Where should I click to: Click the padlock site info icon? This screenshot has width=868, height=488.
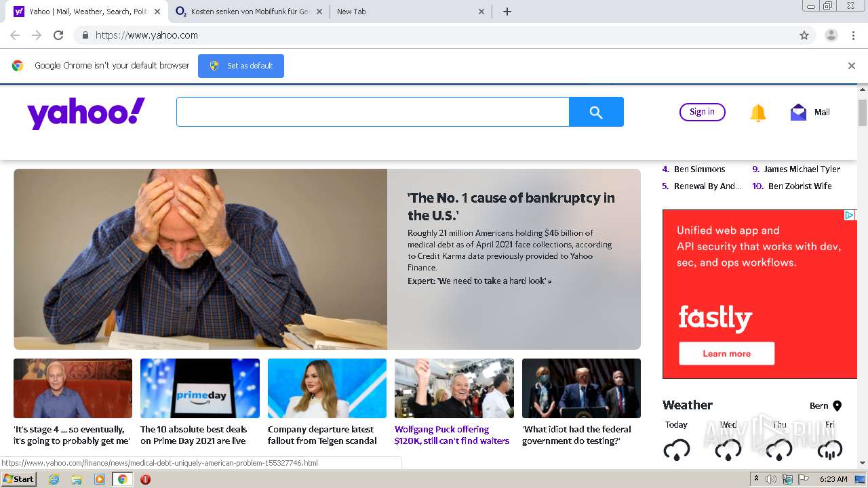pyautogui.click(x=85, y=35)
